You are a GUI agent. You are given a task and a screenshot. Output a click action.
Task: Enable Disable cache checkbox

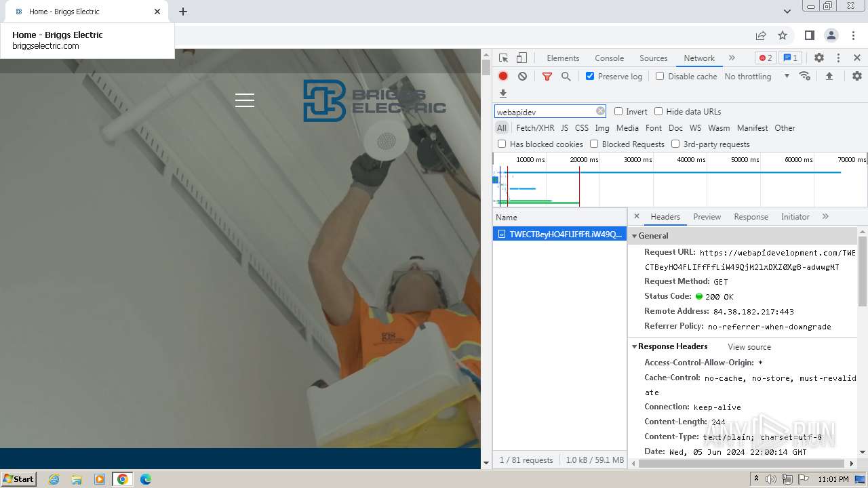(660, 76)
